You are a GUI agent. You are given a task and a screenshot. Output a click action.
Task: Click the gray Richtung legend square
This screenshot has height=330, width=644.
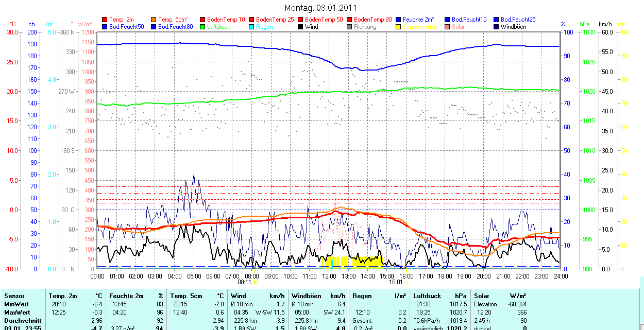tap(350, 27)
